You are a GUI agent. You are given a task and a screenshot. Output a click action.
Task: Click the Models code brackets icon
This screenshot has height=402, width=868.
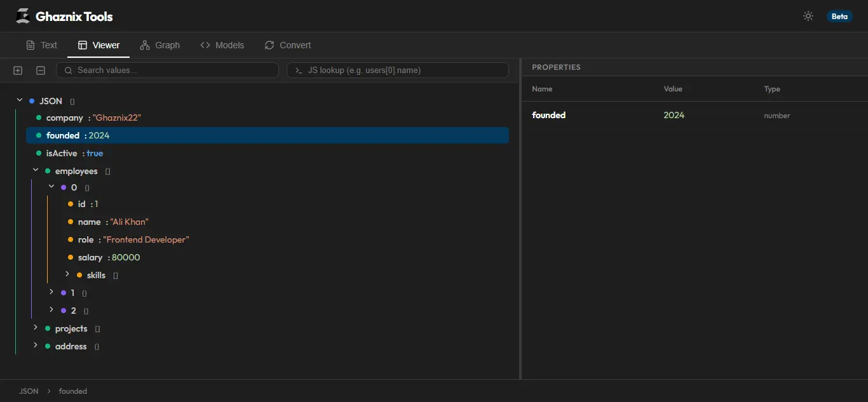pos(205,44)
